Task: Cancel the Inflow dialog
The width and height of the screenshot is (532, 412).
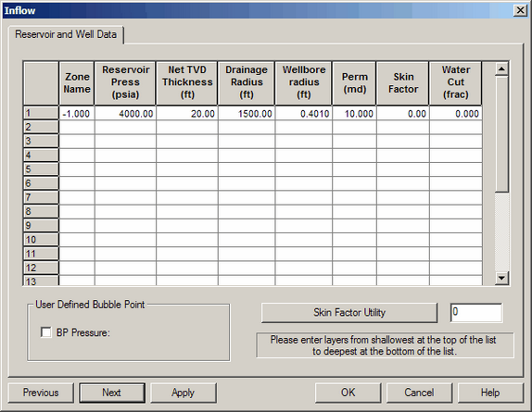Action: tap(419, 393)
